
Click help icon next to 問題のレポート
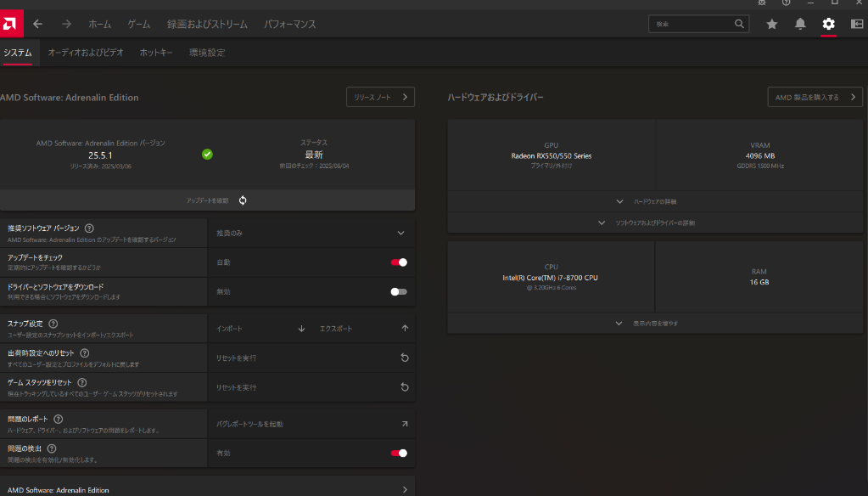click(x=59, y=419)
